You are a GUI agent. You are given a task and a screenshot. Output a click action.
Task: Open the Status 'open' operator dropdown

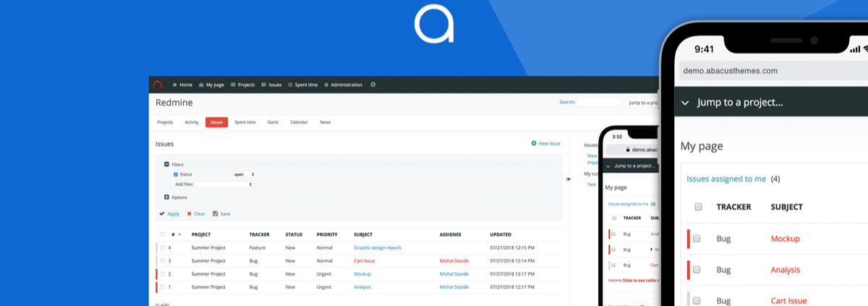click(244, 174)
